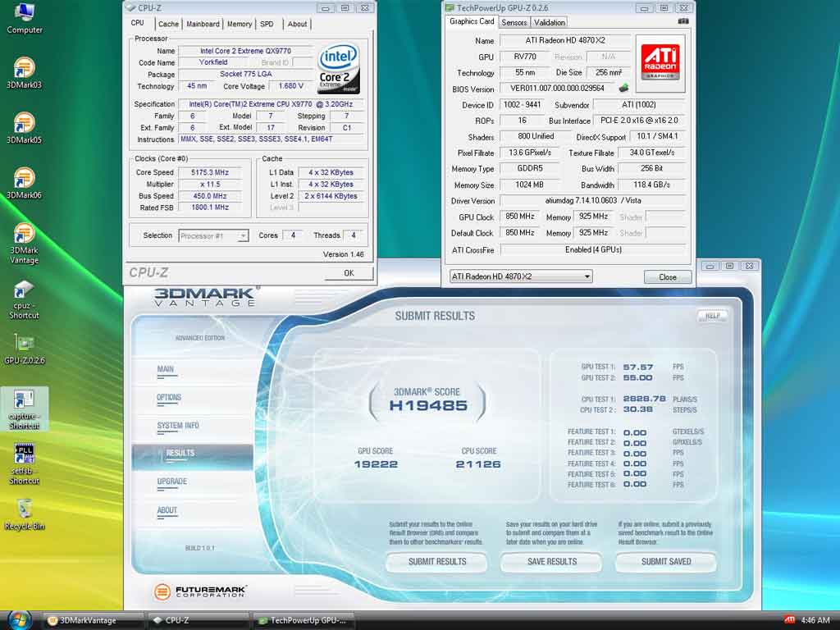Viewport: 840px width, 630px height.
Task: Expand the ATI Radeon HD 4870 X2 dropdown
Action: tap(521, 276)
